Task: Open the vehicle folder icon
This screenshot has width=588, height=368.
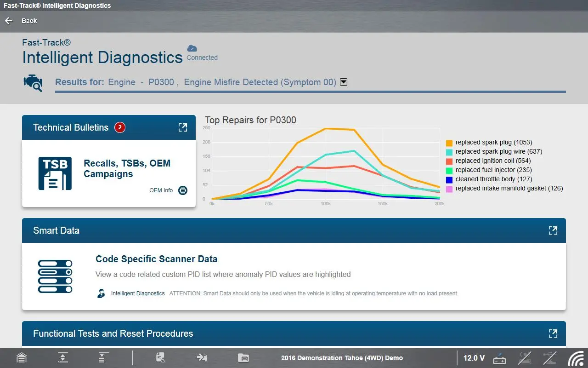Action: pyautogui.click(x=243, y=358)
